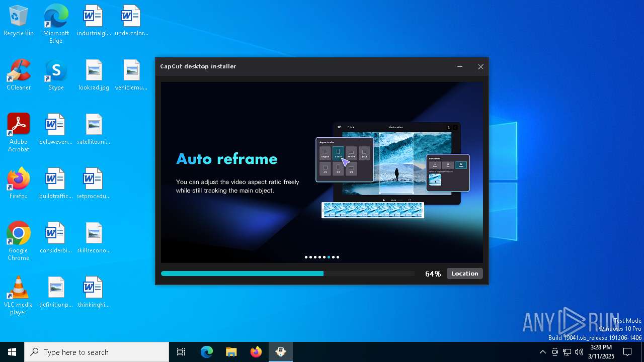Click the Auto reframe heading
This screenshot has height=362, width=644.
(x=226, y=159)
